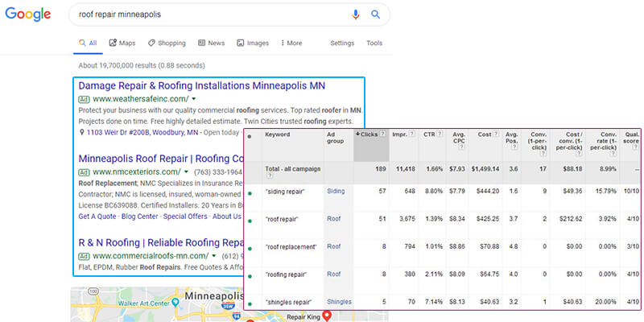Expand dropdown arrow next to www.weathersafeinc.com
Viewport: 644px width, 322px height.
click(193, 99)
